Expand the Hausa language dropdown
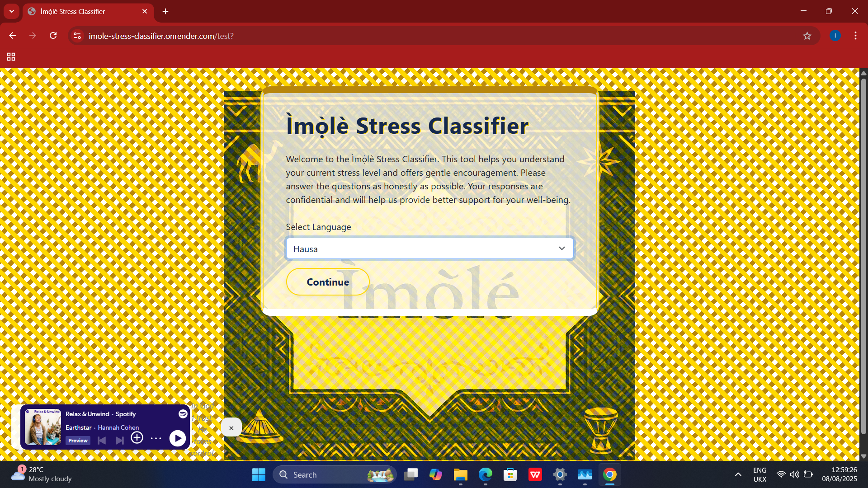This screenshot has width=868, height=488. click(429, 249)
